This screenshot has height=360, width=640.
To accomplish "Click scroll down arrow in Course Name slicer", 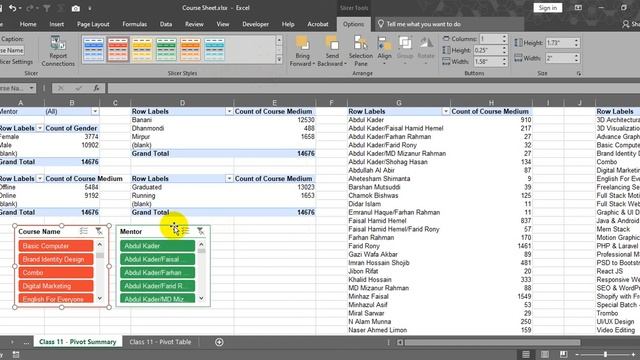I will tap(100, 298).
